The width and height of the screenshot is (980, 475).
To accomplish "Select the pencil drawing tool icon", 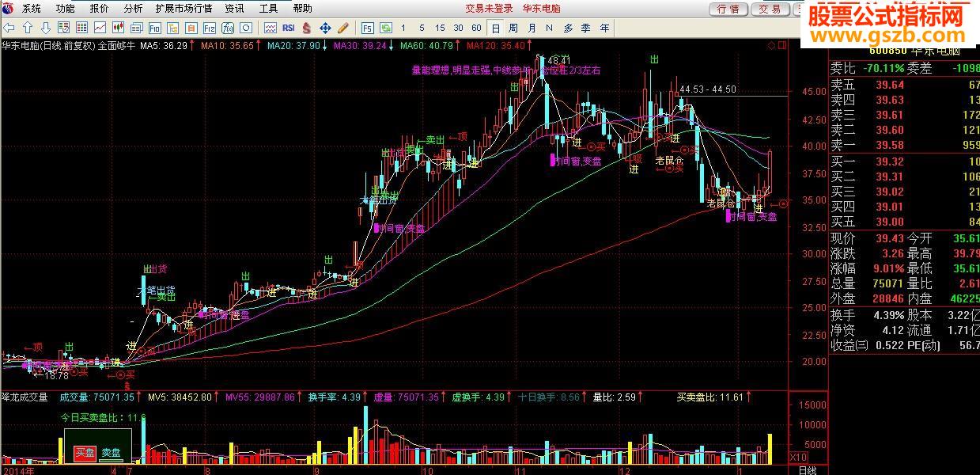I will pos(343,28).
